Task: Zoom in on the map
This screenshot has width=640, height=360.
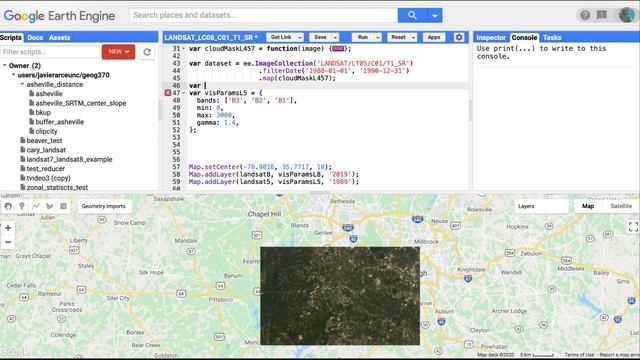Action: [x=8, y=228]
